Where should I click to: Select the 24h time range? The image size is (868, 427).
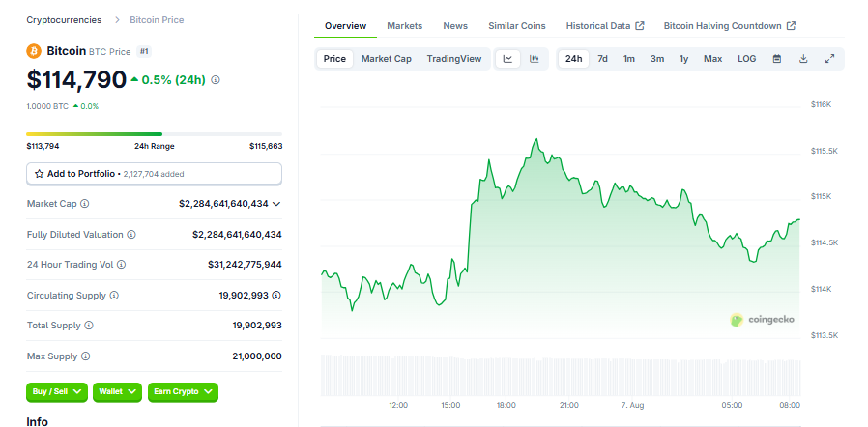(x=573, y=59)
